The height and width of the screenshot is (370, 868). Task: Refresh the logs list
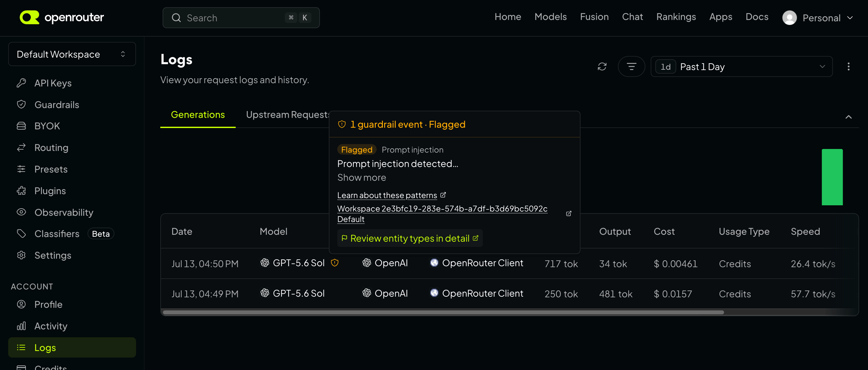click(602, 66)
